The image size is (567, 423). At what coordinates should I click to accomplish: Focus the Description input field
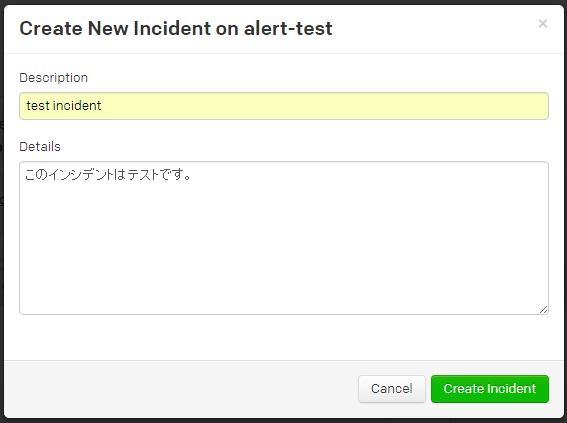click(x=284, y=106)
